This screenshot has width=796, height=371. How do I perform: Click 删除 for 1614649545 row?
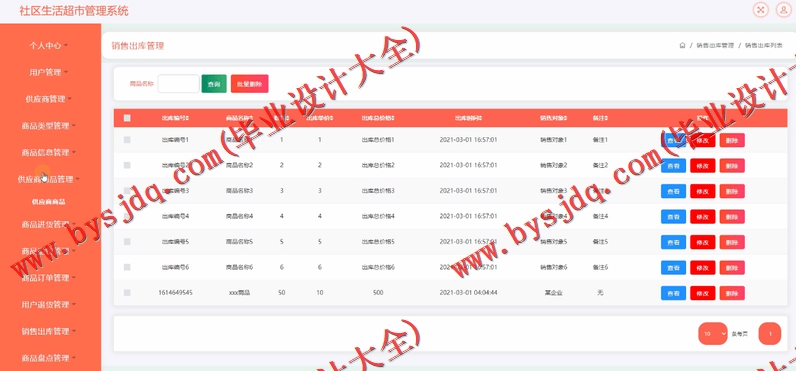click(732, 293)
